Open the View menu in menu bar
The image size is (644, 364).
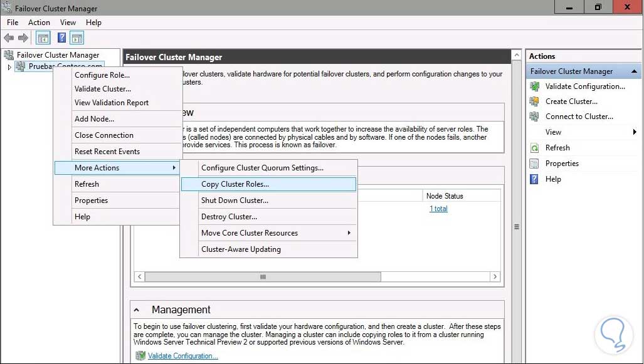pyautogui.click(x=68, y=23)
